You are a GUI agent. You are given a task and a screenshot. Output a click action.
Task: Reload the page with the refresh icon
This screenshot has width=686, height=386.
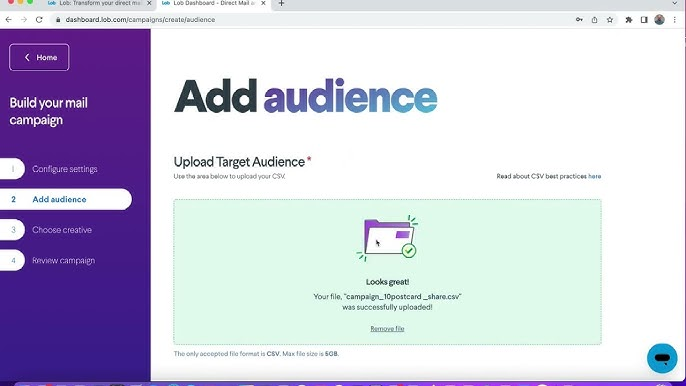(x=39, y=20)
